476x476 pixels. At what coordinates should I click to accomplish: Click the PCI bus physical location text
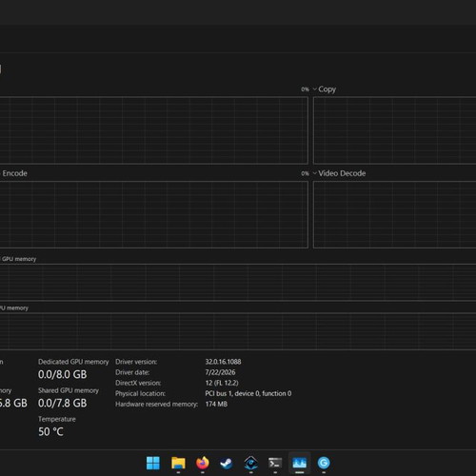pyautogui.click(x=248, y=393)
